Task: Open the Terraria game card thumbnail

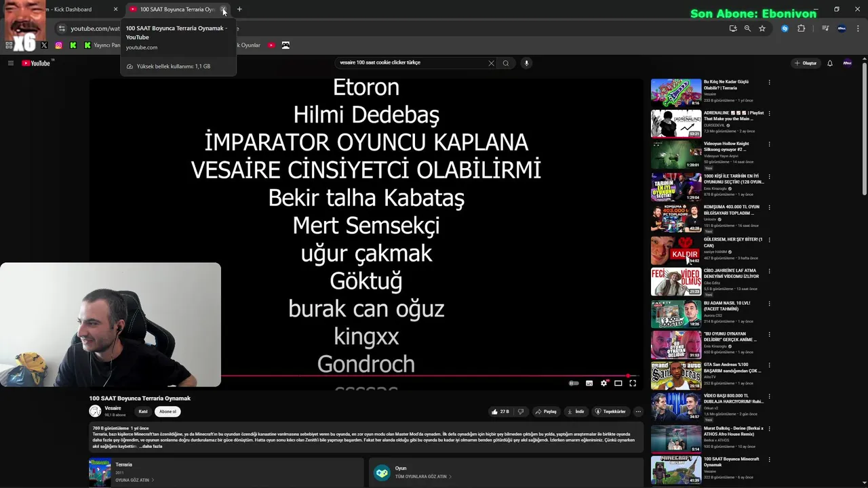Action: pos(100,472)
